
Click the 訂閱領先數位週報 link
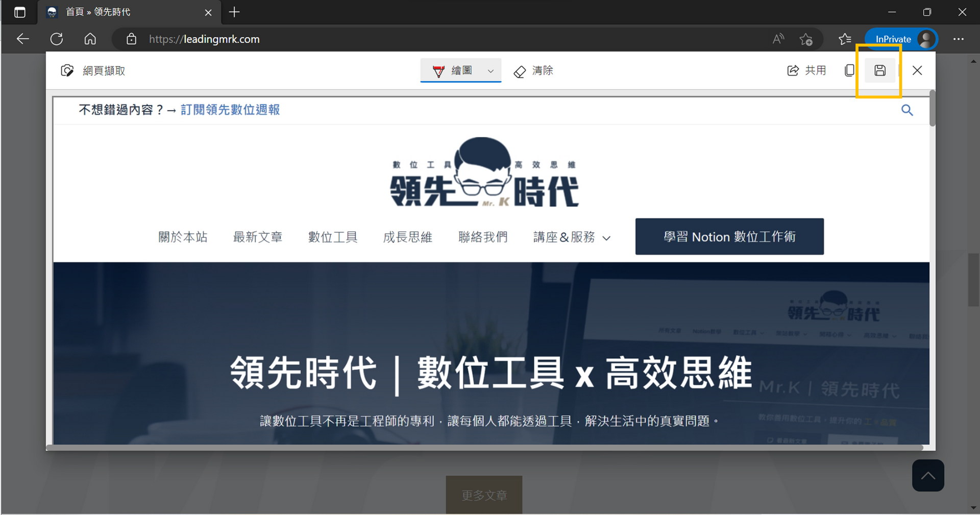coord(230,110)
